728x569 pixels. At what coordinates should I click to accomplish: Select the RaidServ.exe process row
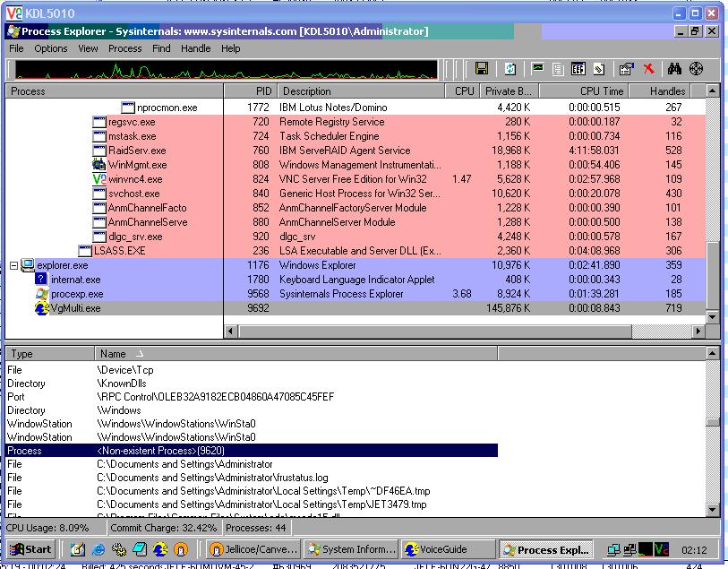point(355,151)
